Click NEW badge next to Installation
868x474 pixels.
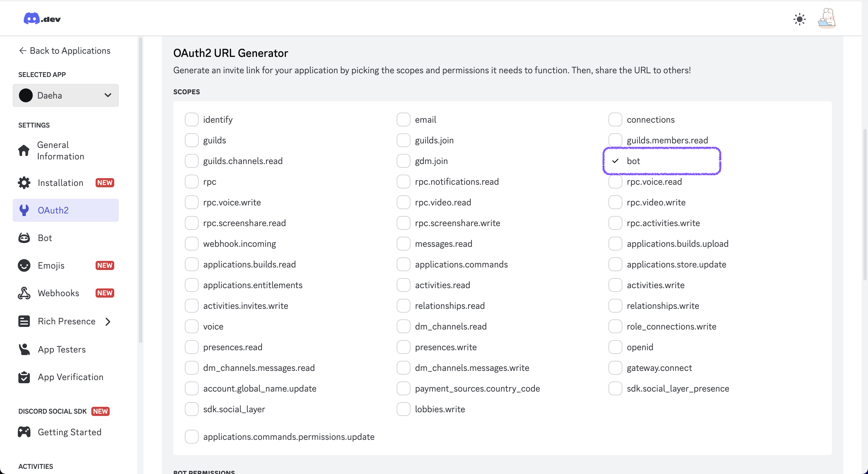(x=105, y=183)
